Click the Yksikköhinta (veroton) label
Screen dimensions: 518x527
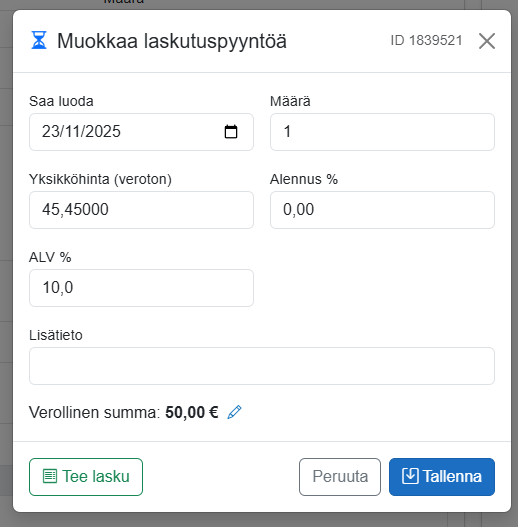click(100, 179)
